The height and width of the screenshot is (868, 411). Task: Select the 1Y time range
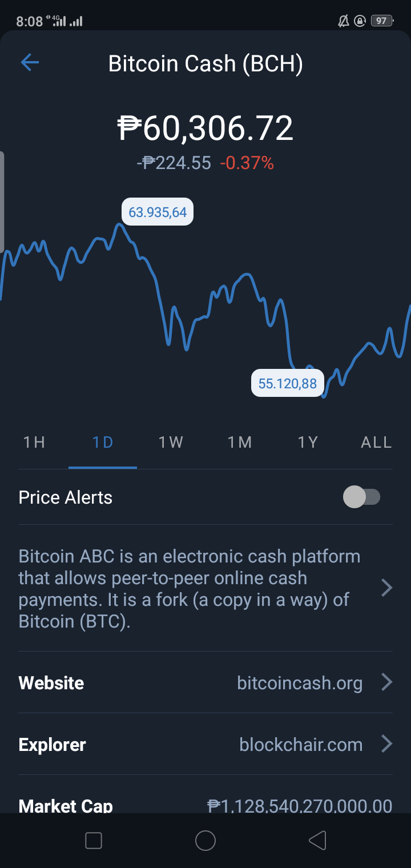308,443
